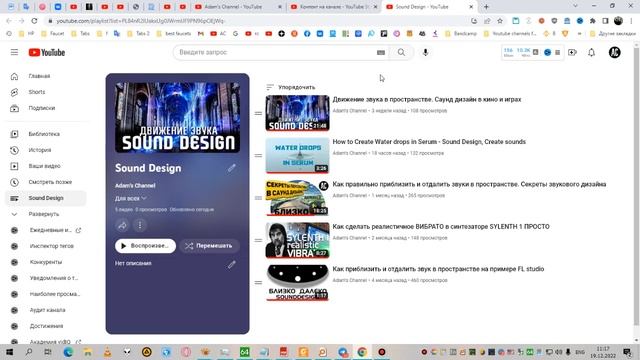Click the browser address bar
640x360 pixels.
point(261,21)
